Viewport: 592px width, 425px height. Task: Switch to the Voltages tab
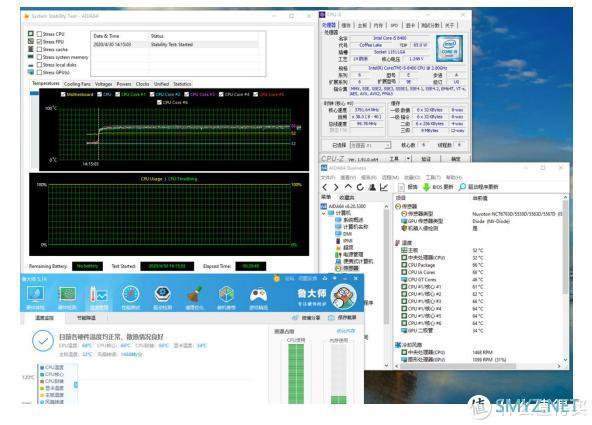(103, 84)
